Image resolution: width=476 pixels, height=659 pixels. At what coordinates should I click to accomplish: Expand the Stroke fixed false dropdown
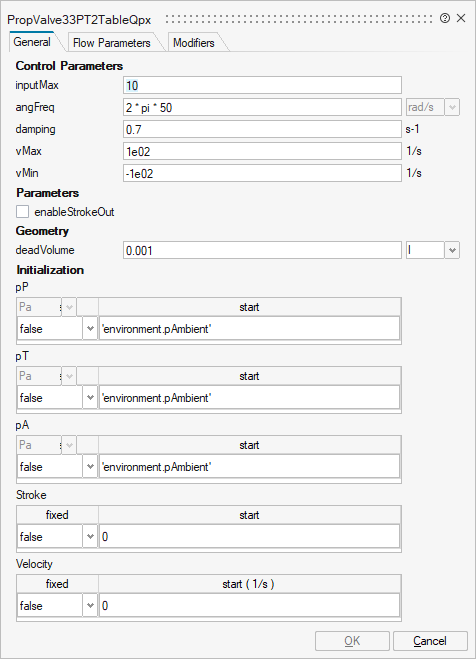coord(90,536)
